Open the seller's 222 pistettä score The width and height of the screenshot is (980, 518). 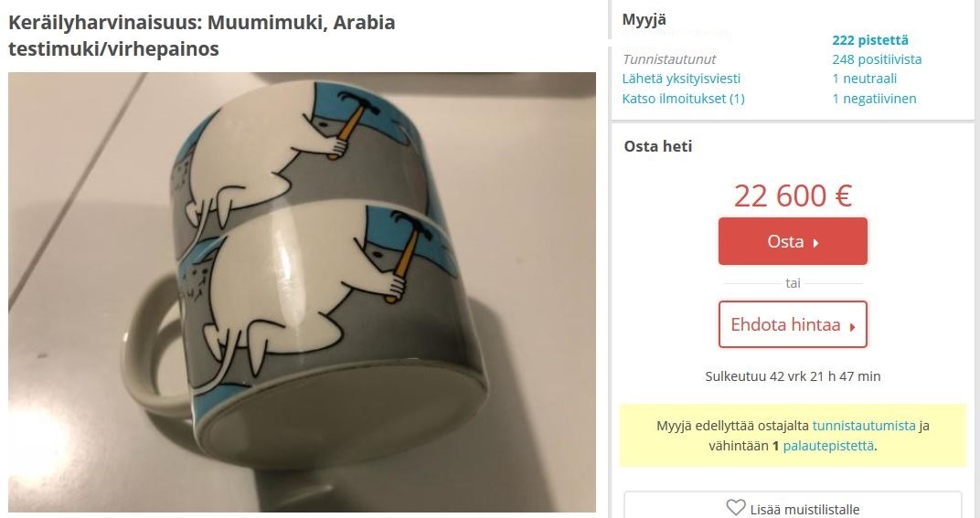(870, 40)
